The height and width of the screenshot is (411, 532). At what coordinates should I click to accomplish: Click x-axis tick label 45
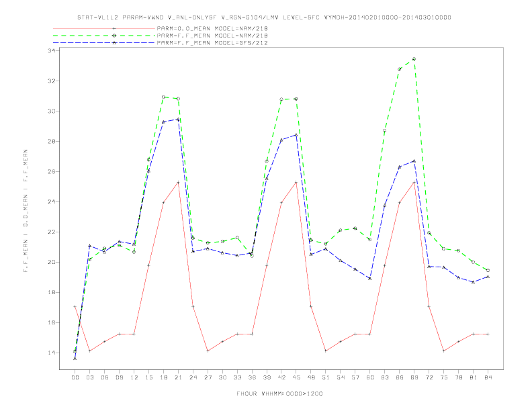tap(296, 377)
